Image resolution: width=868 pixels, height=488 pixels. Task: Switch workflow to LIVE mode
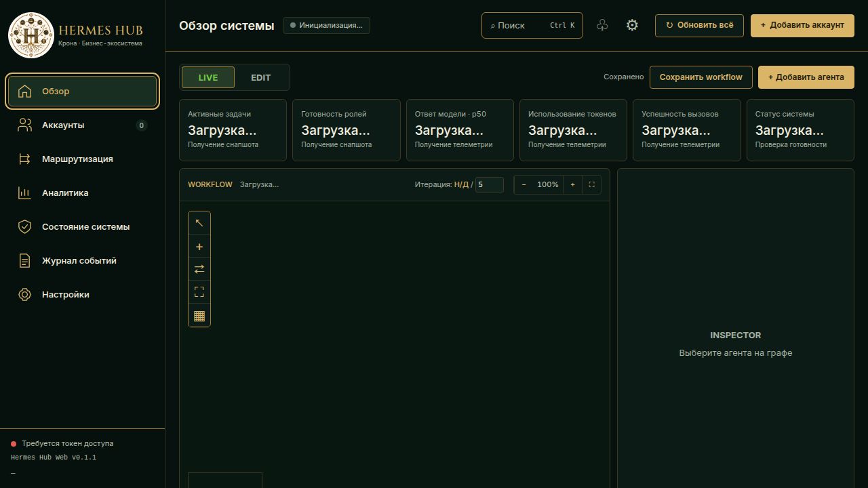tap(208, 77)
